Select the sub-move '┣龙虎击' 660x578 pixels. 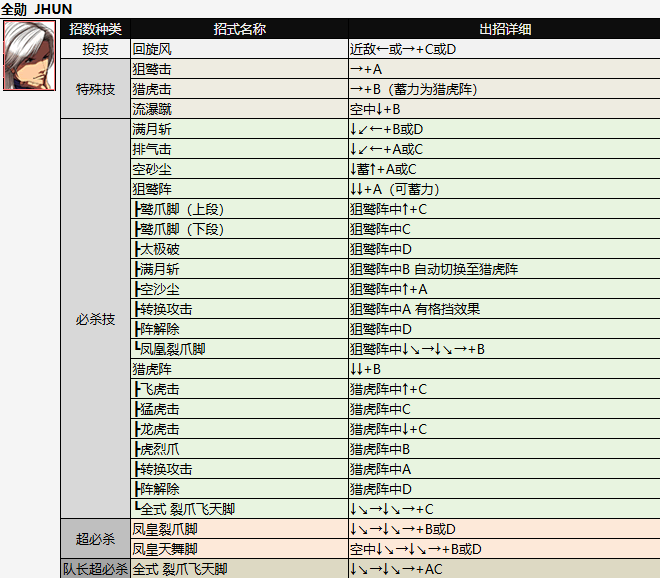coord(157,429)
